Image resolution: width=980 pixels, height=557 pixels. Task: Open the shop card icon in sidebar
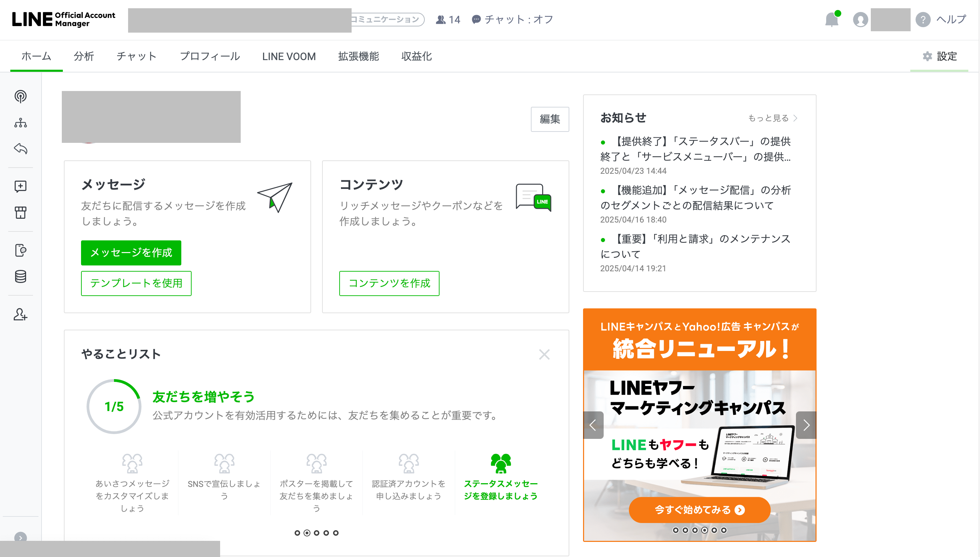pos(21,213)
